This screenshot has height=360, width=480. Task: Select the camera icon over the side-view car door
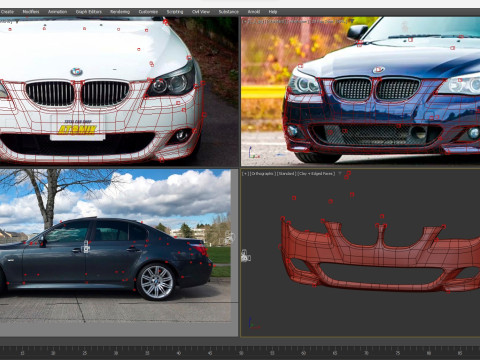point(86,247)
